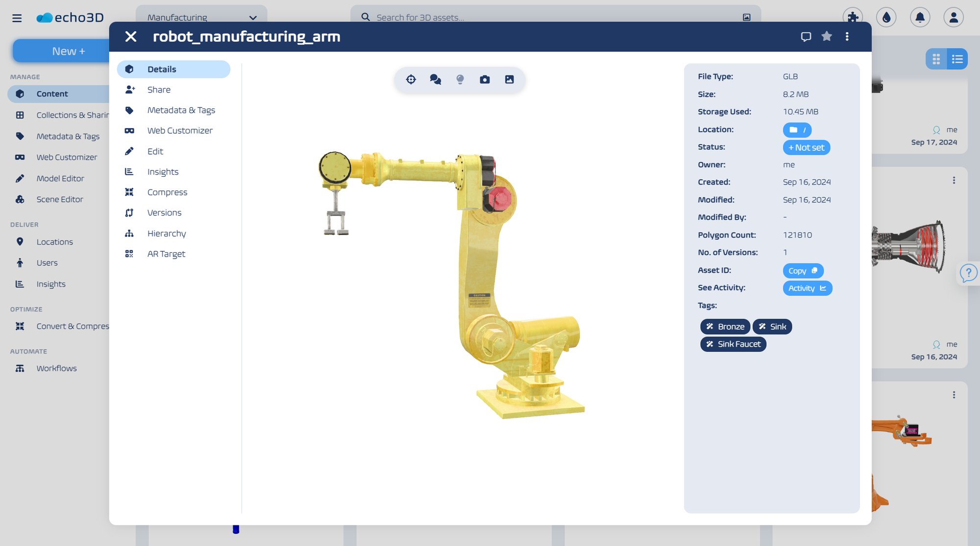The height and width of the screenshot is (546, 980).
Task: Click the Sink Faucet tag
Action: click(x=733, y=344)
